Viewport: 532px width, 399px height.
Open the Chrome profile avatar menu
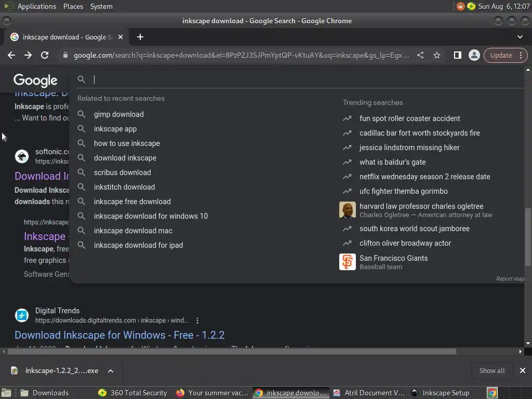click(474, 55)
